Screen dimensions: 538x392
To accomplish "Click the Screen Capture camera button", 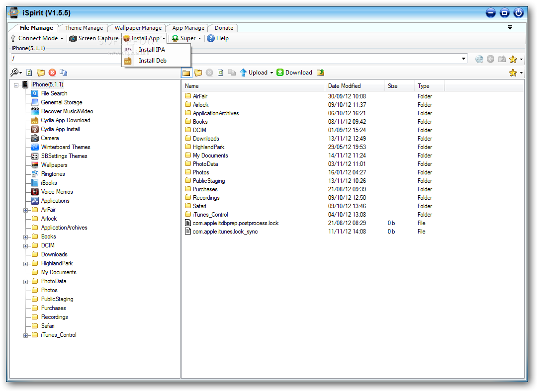I will coord(93,38).
